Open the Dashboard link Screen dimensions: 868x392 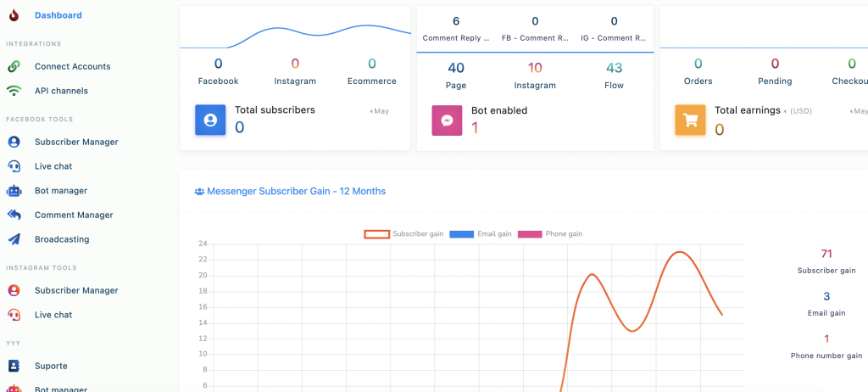58,15
